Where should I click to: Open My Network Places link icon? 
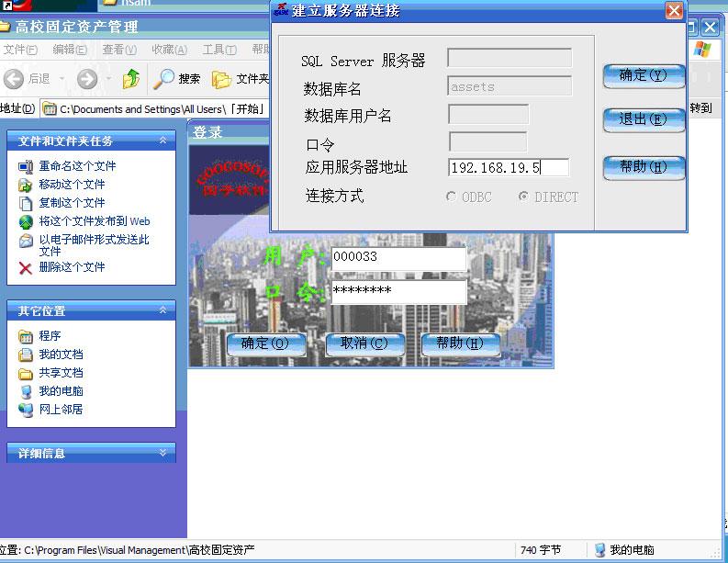point(26,410)
